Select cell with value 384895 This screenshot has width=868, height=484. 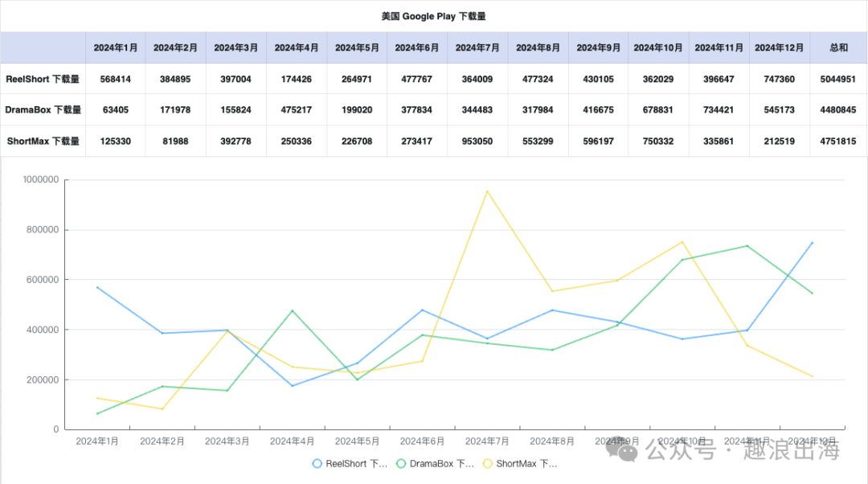[x=175, y=79]
